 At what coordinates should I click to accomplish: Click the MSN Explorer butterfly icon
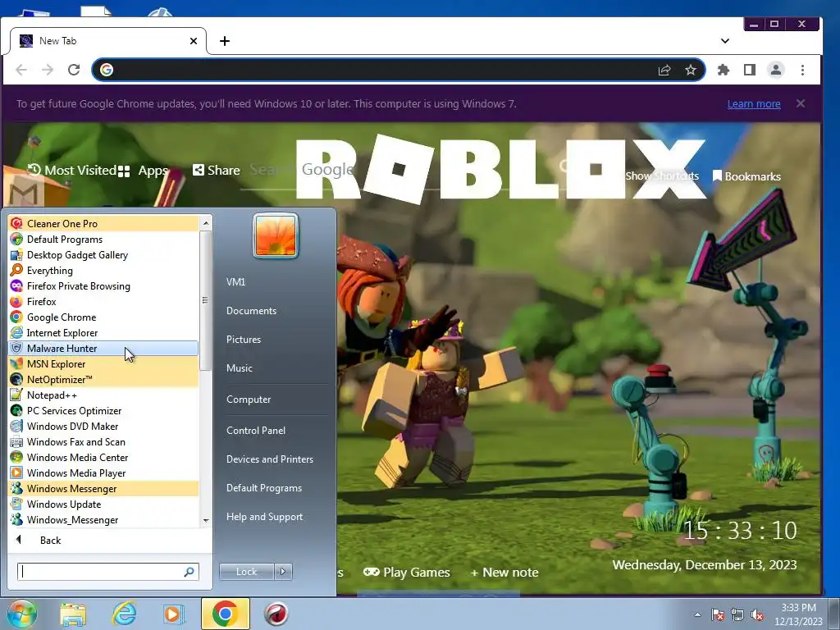[16, 363]
